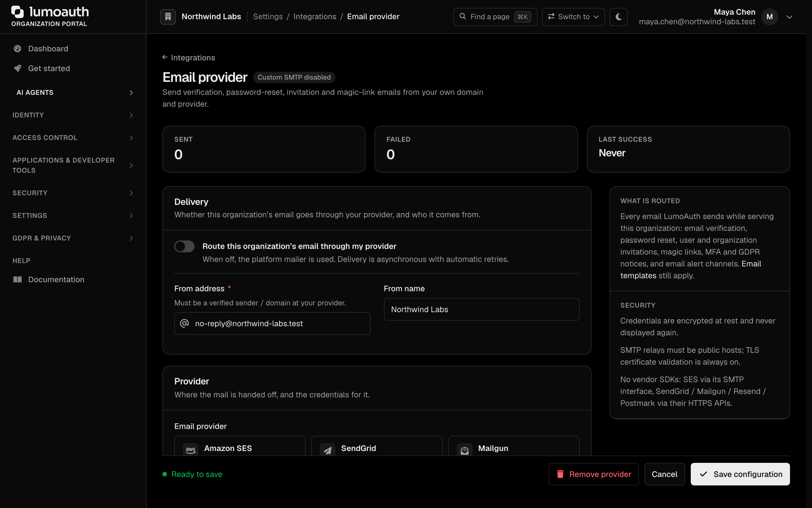Open the user account menu chevron
This screenshot has width=812, height=508.
tap(789, 17)
